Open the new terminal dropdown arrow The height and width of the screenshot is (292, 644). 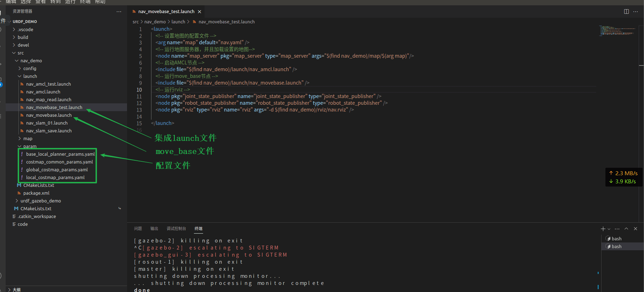click(x=609, y=229)
